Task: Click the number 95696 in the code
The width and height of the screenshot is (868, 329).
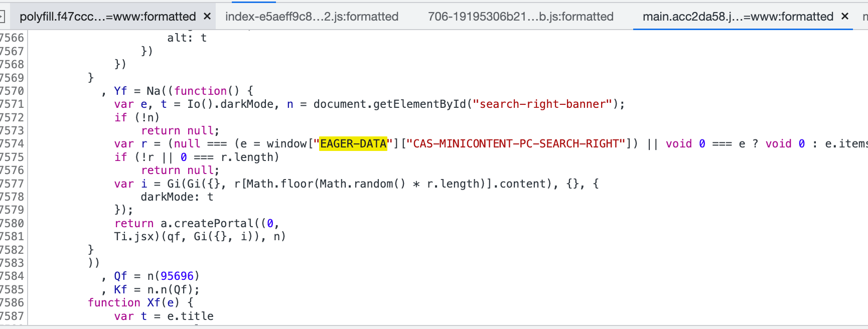Action: [177, 276]
